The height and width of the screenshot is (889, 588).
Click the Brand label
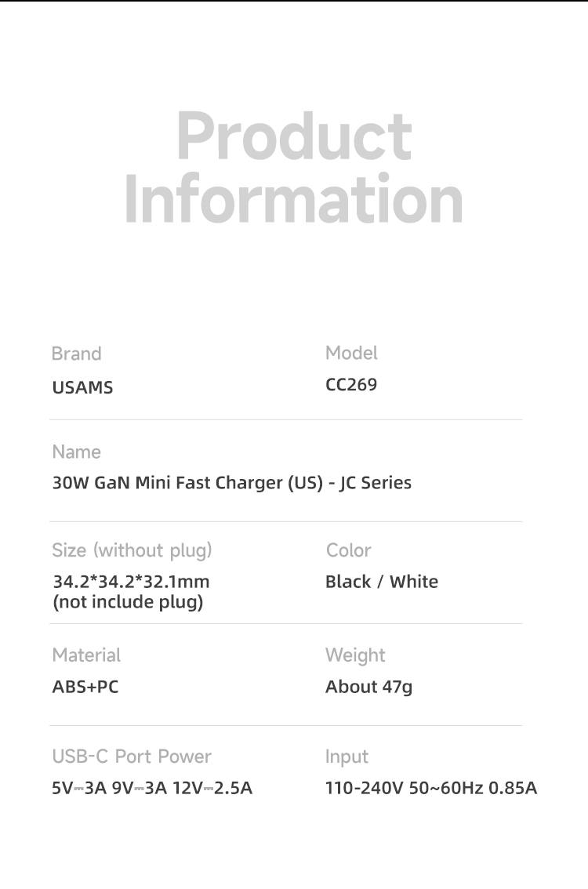[76, 354]
